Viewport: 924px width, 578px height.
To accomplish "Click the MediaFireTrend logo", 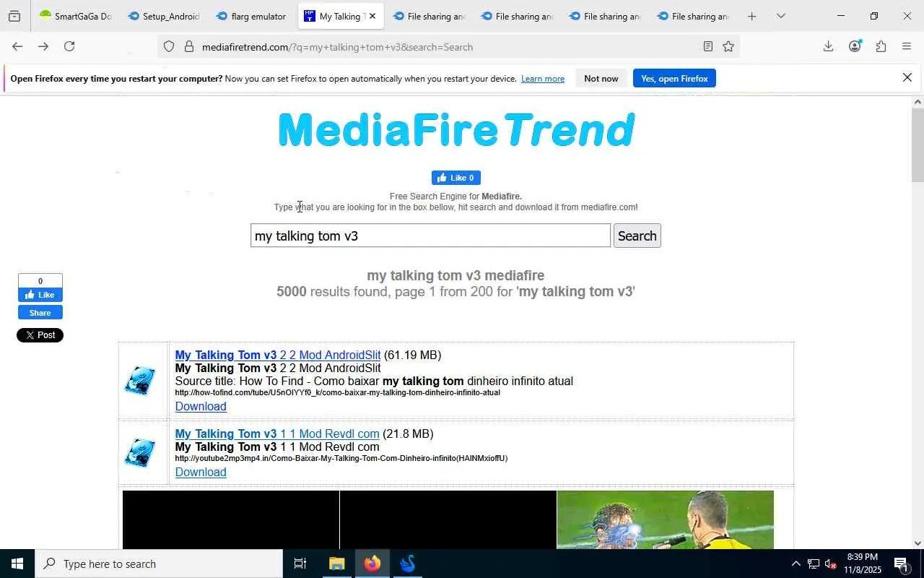I will pos(456,130).
